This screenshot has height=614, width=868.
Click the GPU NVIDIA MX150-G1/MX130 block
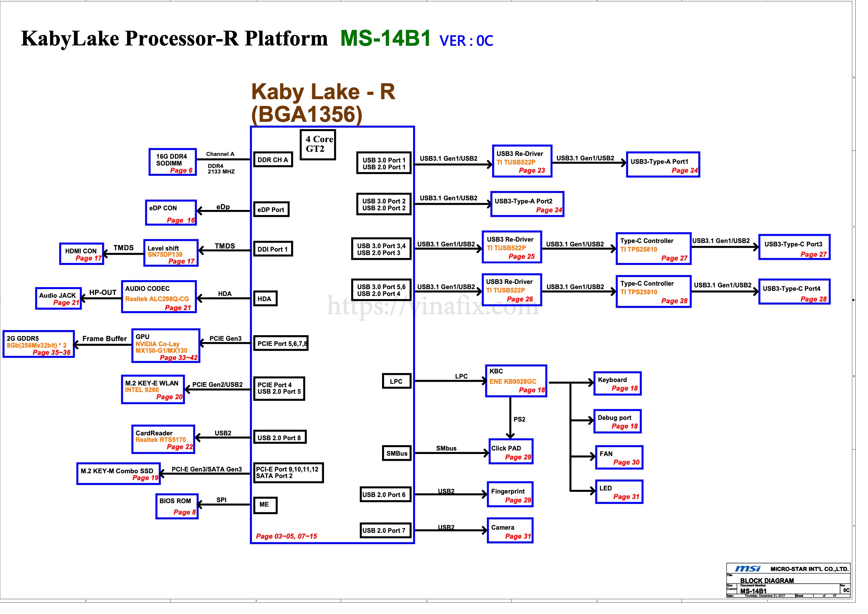pyautogui.click(x=166, y=346)
